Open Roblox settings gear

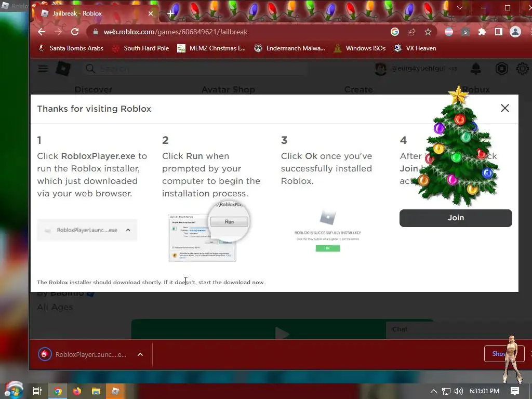(523, 69)
